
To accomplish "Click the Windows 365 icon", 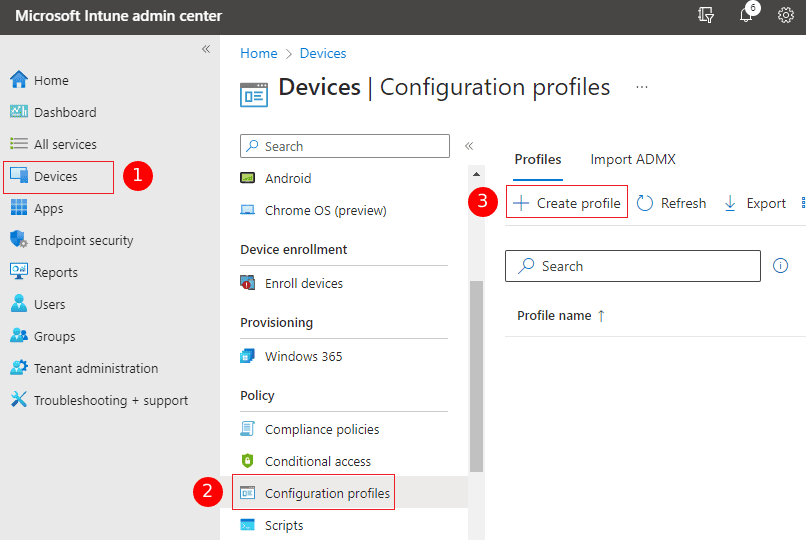I will tap(248, 356).
